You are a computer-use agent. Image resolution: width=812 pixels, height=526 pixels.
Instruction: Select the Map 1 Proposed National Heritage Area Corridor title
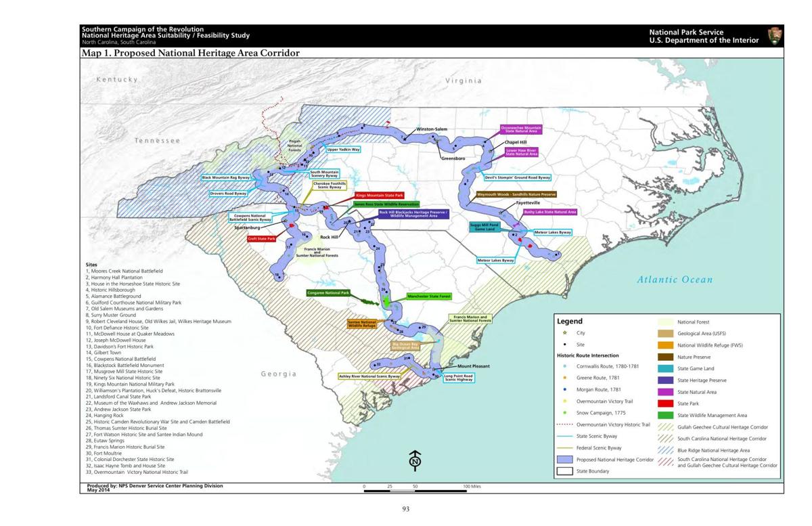tap(189, 52)
